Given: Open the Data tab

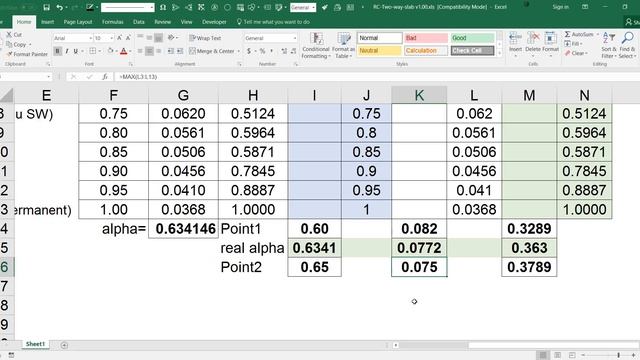Looking at the screenshot, I should tap(139, 22).
